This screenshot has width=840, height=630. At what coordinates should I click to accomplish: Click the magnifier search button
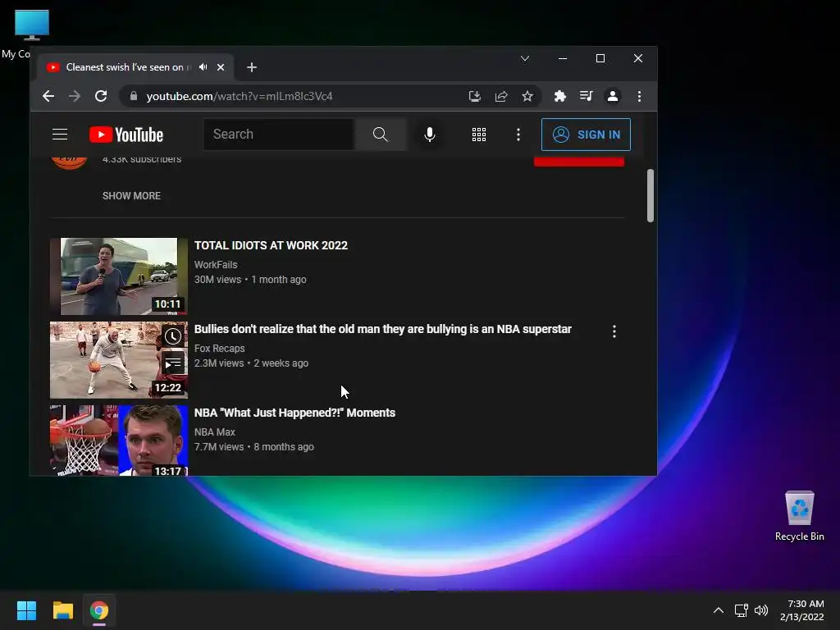pyautogui.click(x=381, y=135)
